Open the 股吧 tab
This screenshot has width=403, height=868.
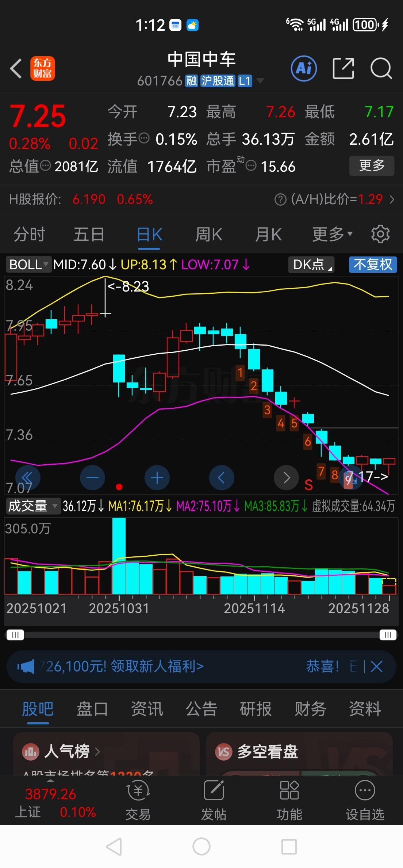pos(38,709)
